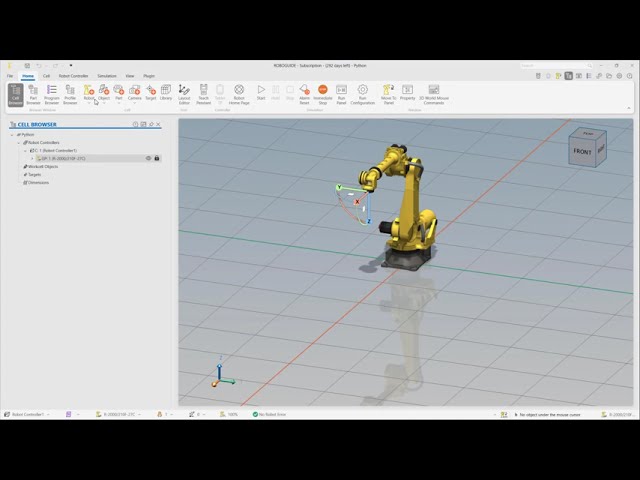Expand the Robot button dropdown arrow
The image size is (640, 480).
point(89,103)
